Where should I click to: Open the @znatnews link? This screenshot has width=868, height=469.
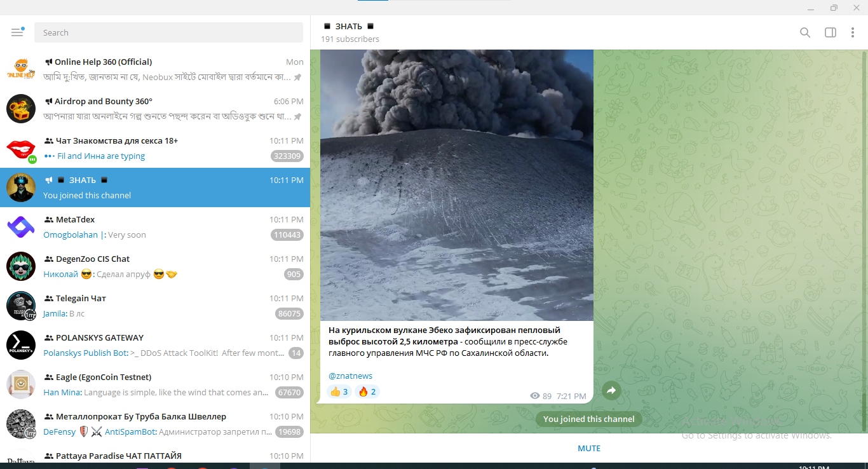[350, 376]
